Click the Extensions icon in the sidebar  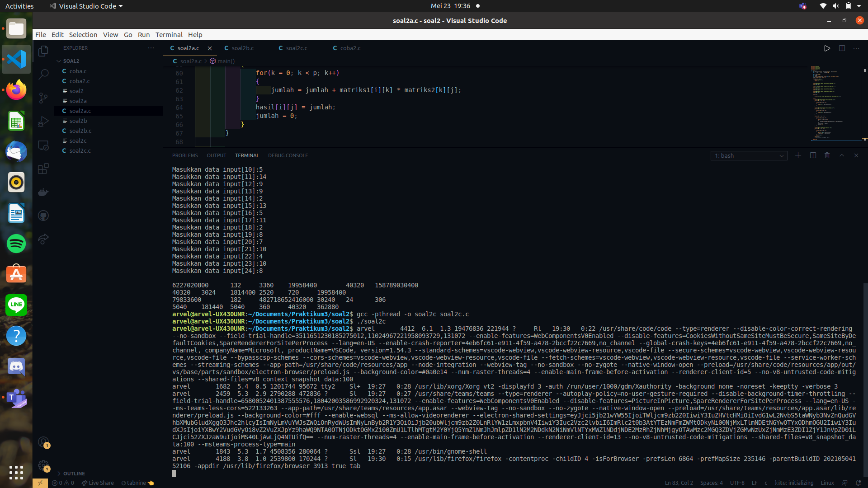(x=43, y=169)
